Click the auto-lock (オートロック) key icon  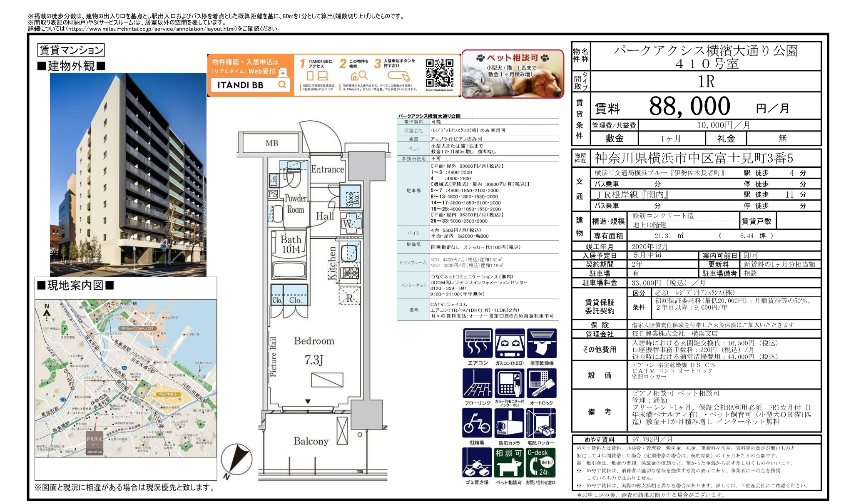pyautogui.click(x=542, y=383)
